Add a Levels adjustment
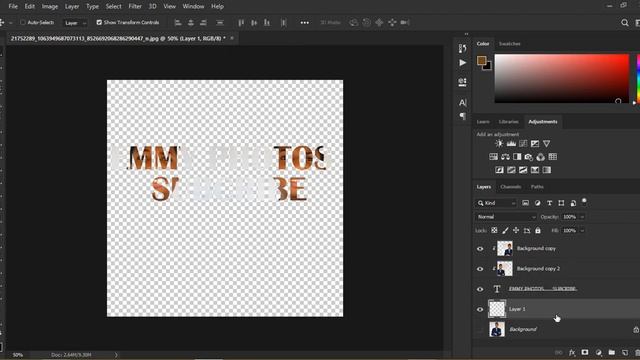The image size is (640, 360). 511,144
